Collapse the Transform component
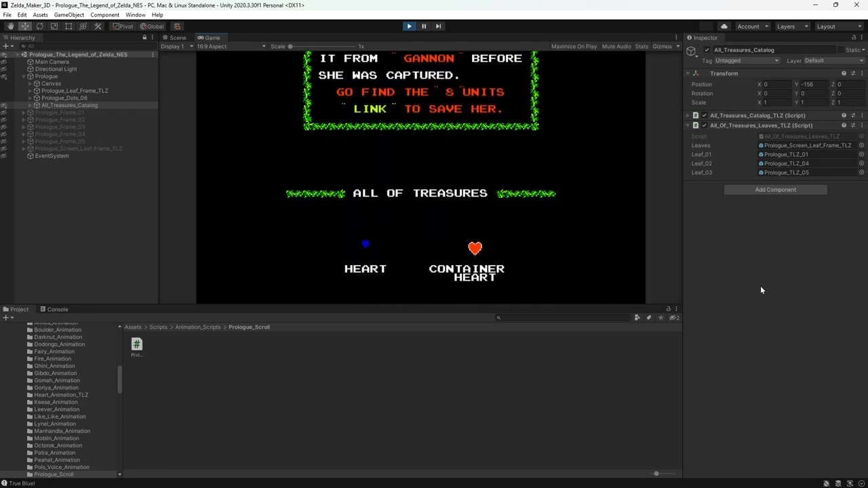 [x=688, y=73]
